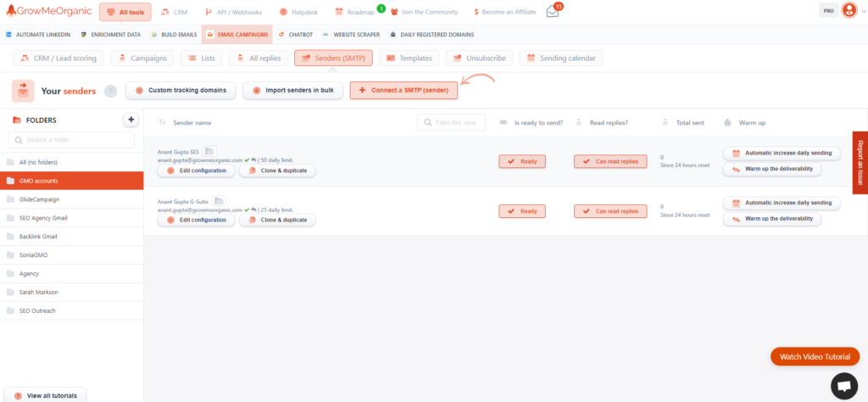This screenshot has height=402, width=868.
Task: Select SoniaGMO folder
Action: pyautogui.click(x=72, y=254)
